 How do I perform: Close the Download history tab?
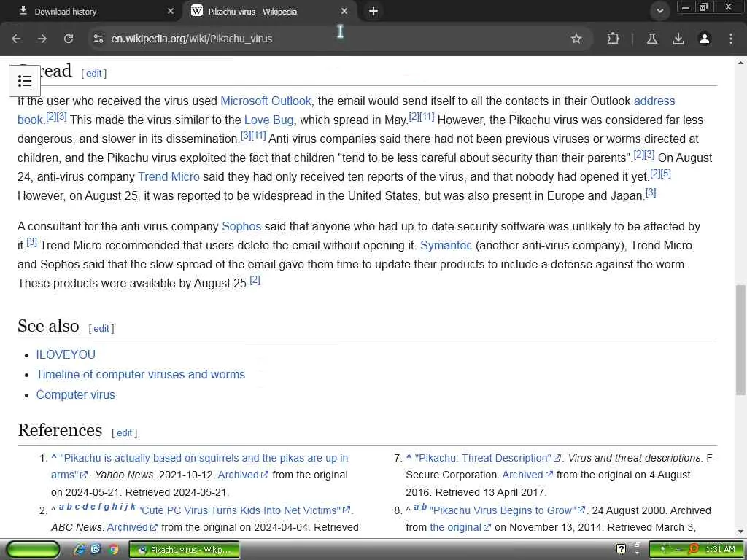[171, 11]
